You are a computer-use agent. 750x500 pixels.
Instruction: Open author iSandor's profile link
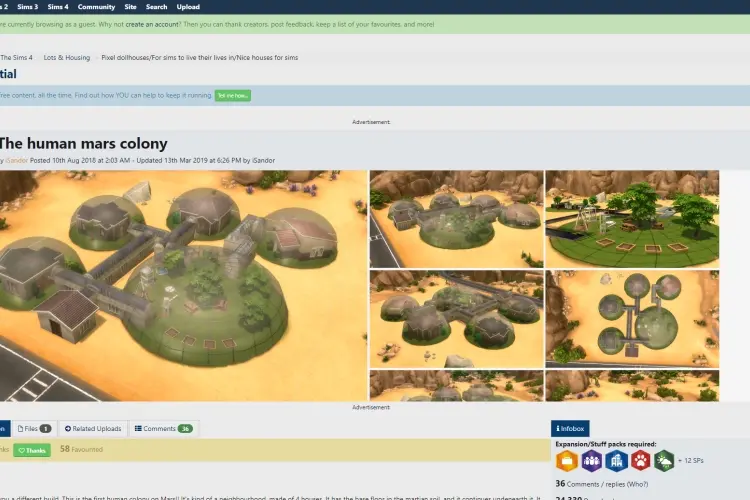[17, 160]
